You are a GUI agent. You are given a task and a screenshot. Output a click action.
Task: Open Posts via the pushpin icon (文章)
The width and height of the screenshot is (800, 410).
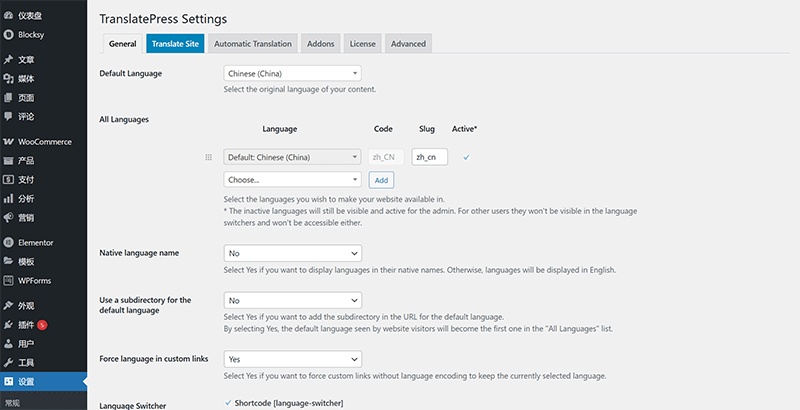pyautogui.click(x=8, y=60)
